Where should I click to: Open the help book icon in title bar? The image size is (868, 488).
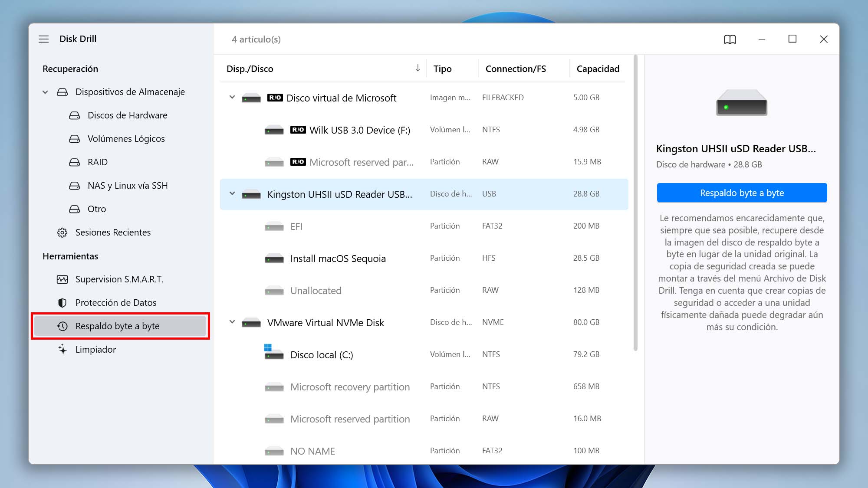coord(730,39)
